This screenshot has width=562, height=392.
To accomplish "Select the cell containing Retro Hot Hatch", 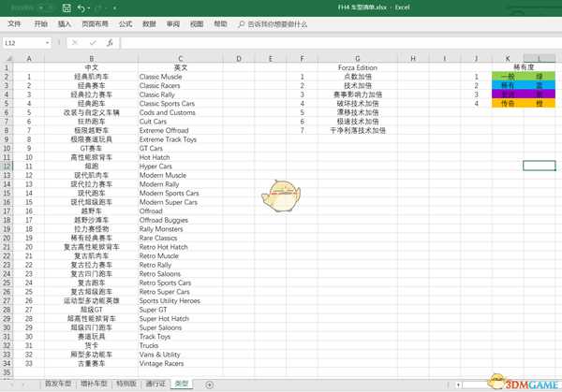I will tap(180, 247).
